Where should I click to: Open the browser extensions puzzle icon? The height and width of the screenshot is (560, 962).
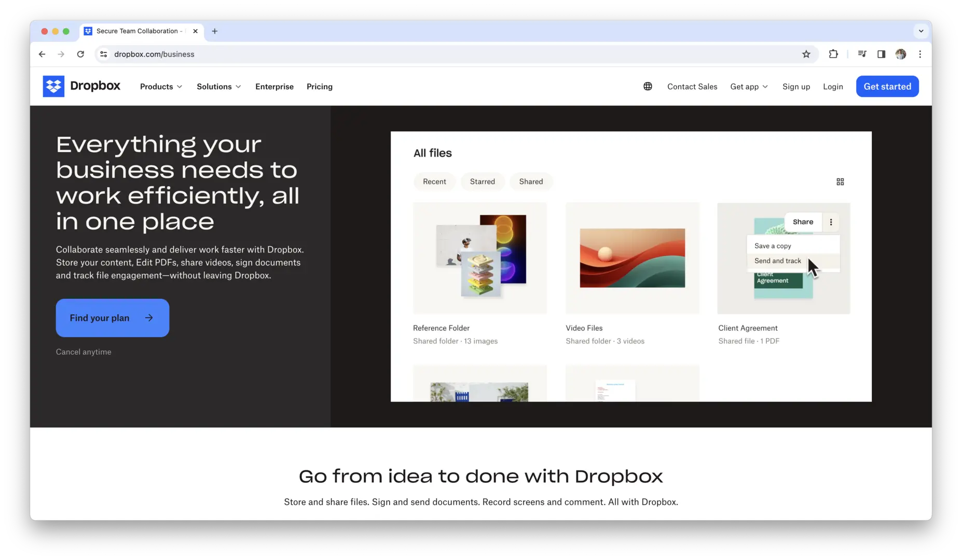(x=833, y=54)
